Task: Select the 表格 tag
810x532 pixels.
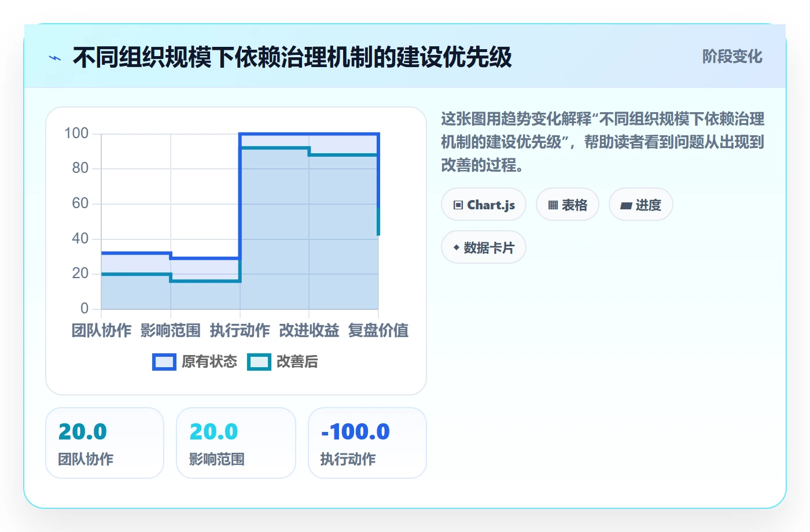Action: coord(568,205)
